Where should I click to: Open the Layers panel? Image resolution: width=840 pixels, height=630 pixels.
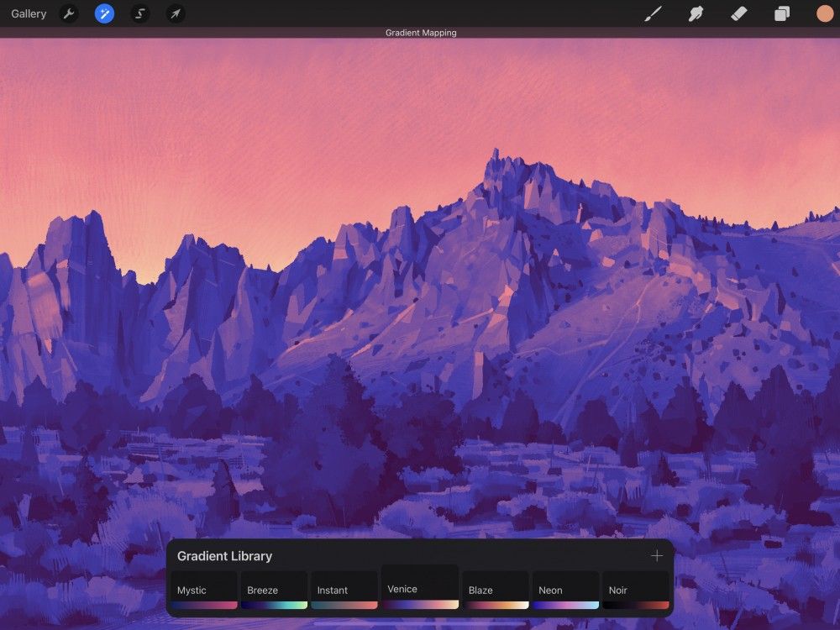click(x=781, y=13)
